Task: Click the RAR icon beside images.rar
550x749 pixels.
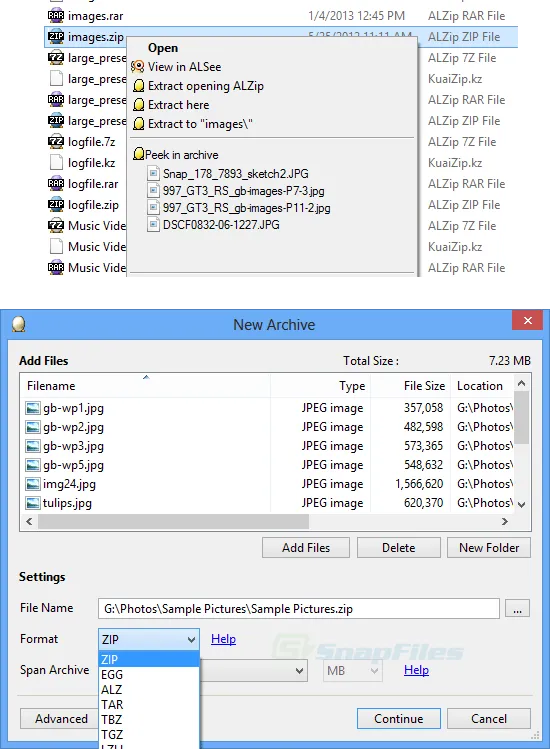Action: point(56,15)
